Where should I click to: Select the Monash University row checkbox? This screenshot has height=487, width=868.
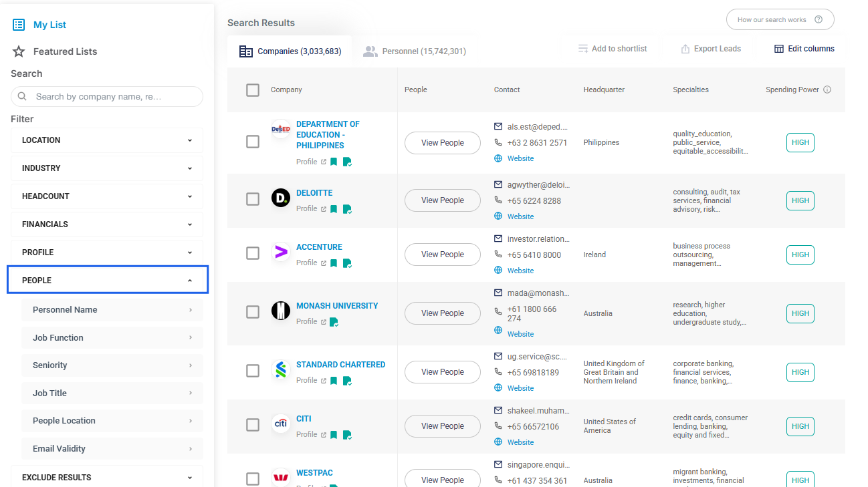253,312
